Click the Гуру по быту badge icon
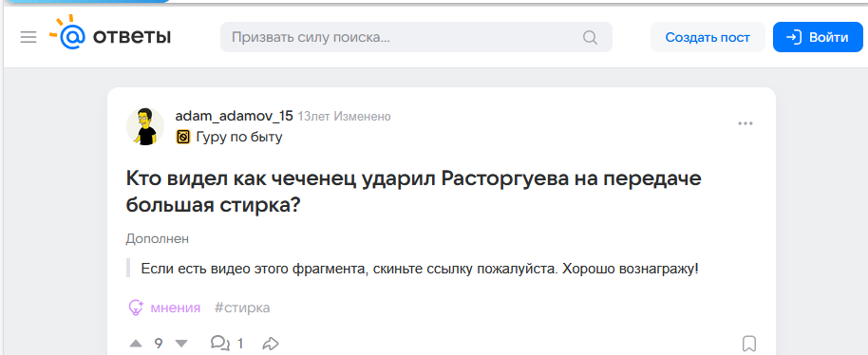This screenshot has width=868, height=355. pos(183,137)
